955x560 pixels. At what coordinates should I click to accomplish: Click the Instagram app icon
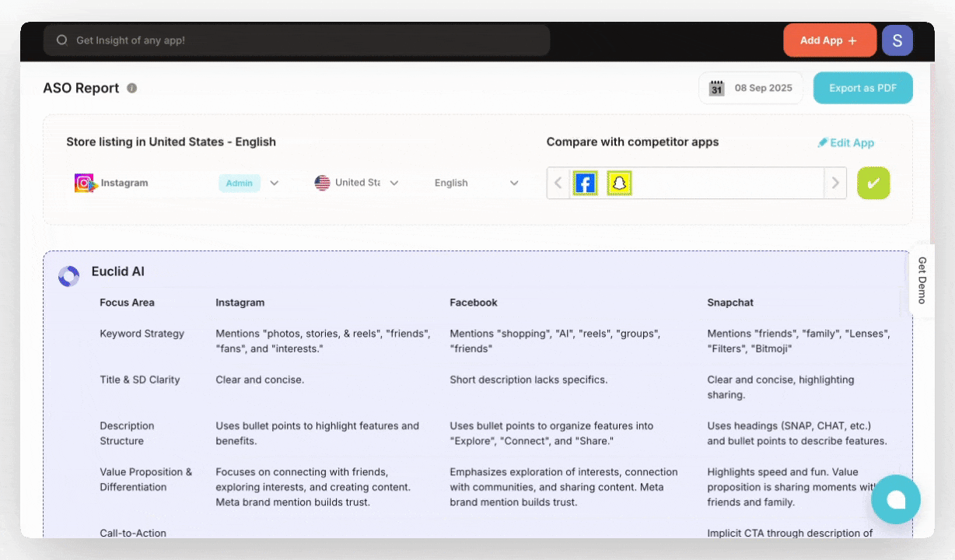(84, 184)
